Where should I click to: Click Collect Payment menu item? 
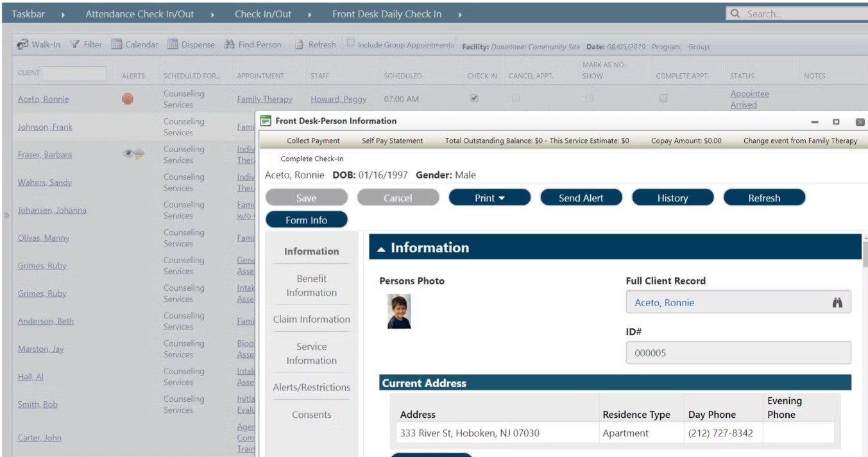tap(313, 141)
